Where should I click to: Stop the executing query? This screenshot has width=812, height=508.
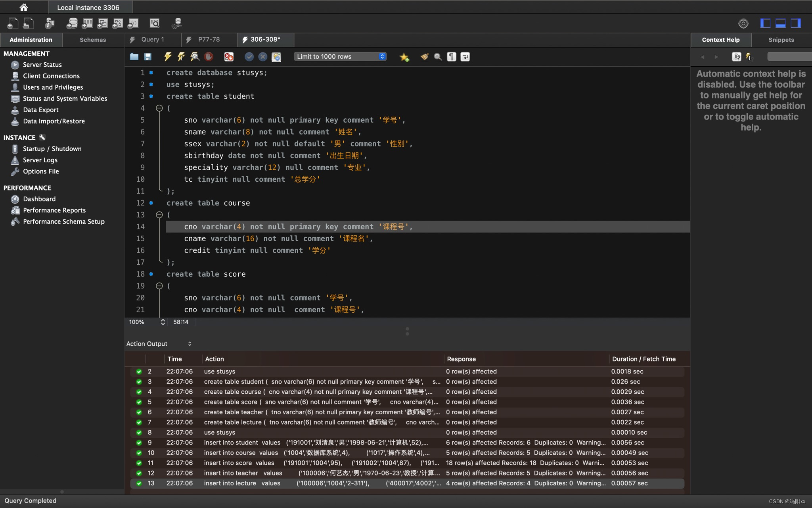(209, 57)
